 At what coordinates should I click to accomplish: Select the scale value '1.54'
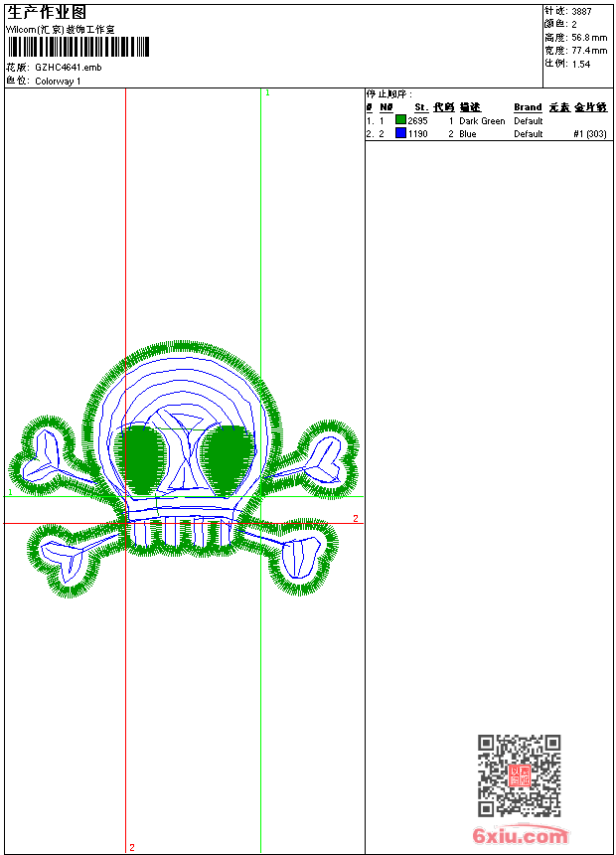(x=581, y=64)
